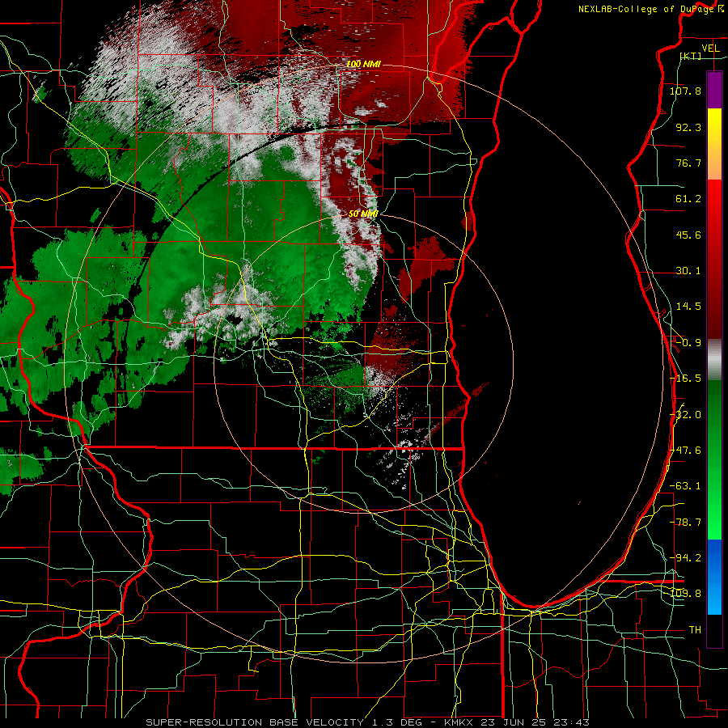728x728 pixels.
Task: Select the 45.6 legend value
Action: pyautogui.click(x=688, y=235)
